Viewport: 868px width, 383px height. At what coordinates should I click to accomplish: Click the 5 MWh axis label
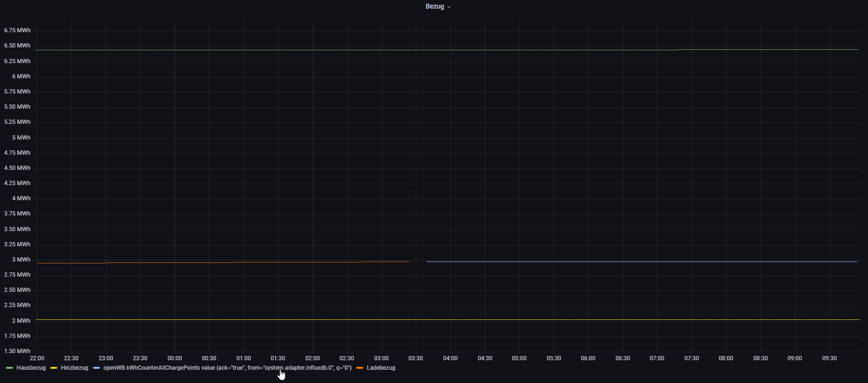pos(21,138)
